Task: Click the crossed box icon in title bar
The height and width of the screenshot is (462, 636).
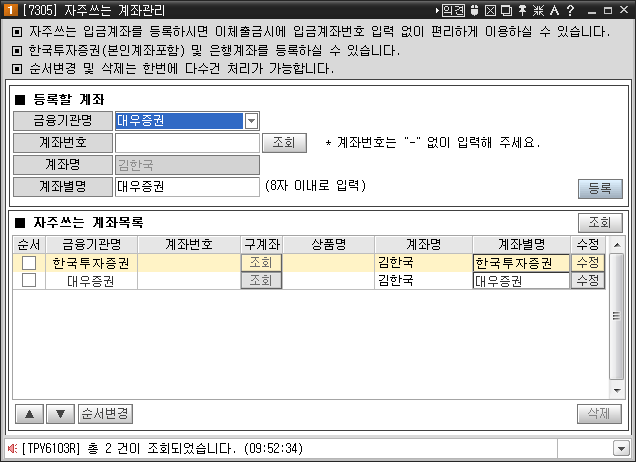Action: point(490,10)
